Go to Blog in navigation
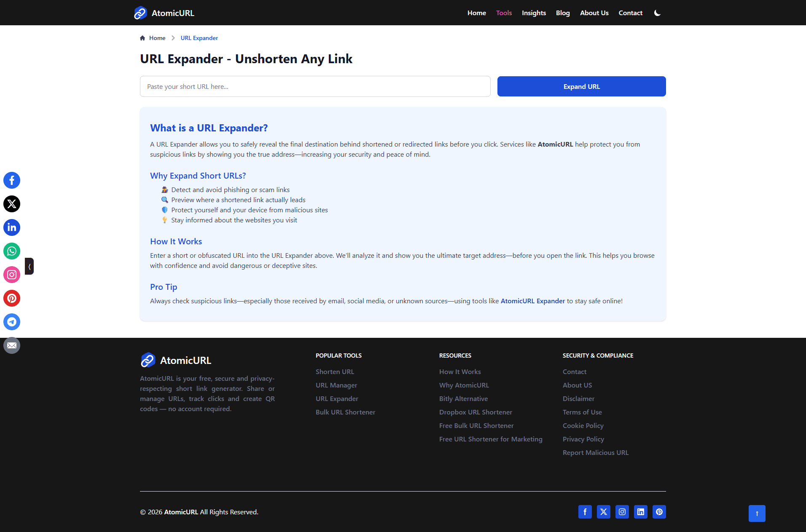Image resolution: width=806 pixels, height=532 pixels. [x=563, y=13]
